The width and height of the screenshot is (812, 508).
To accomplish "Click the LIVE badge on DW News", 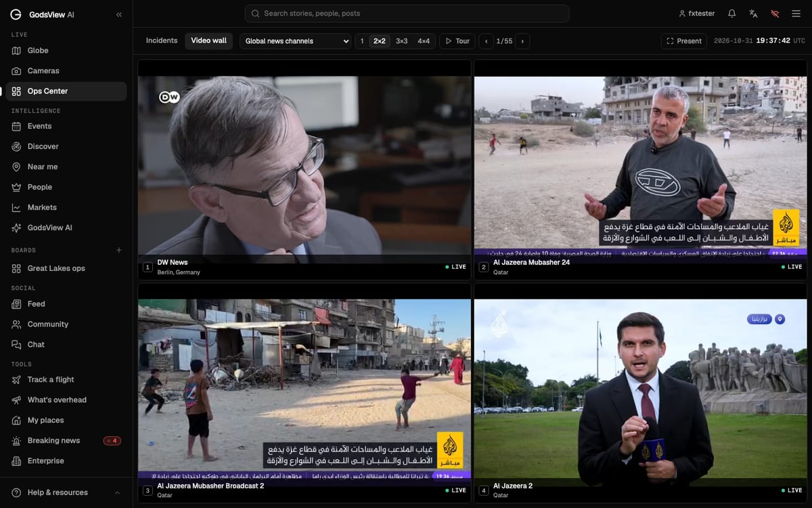I will click(456, 267).
